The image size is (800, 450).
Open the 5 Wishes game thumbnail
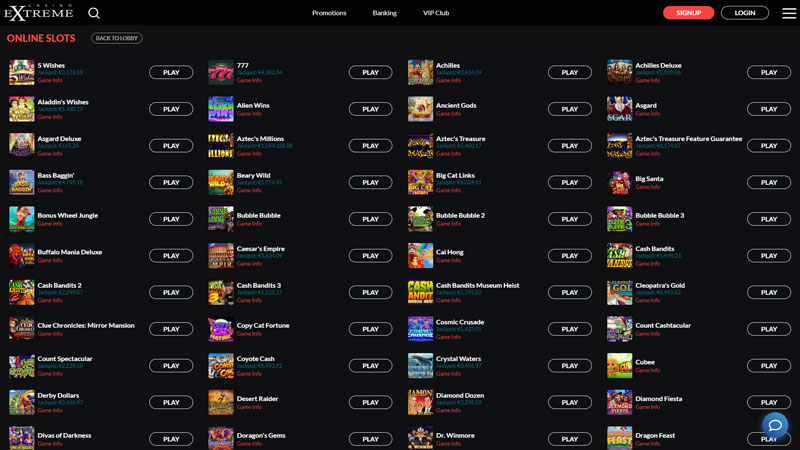21,72
